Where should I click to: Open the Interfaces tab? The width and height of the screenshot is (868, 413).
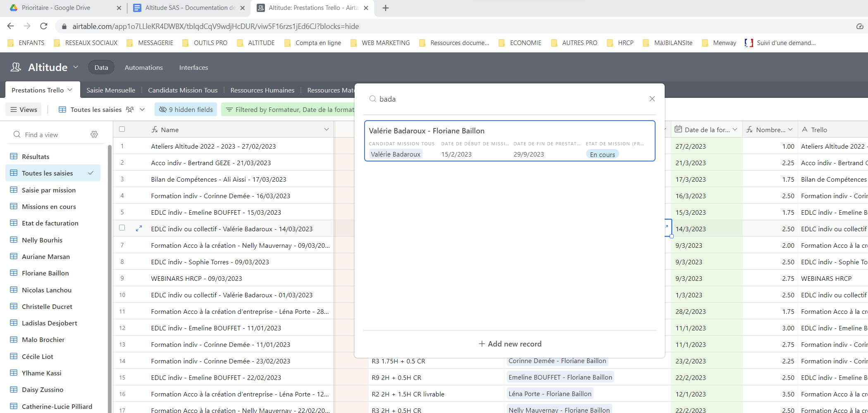193,67
